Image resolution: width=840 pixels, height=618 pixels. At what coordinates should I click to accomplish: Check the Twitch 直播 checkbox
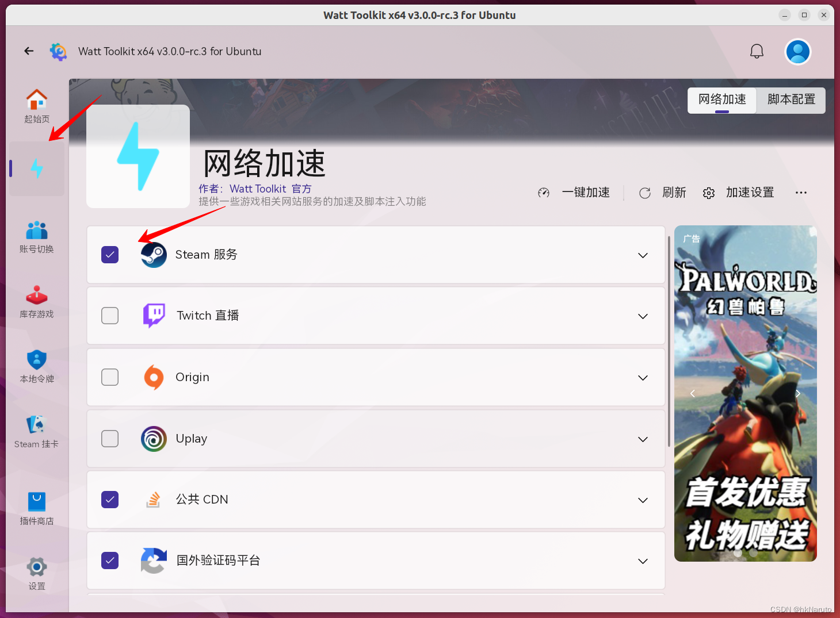coord(110,316)
